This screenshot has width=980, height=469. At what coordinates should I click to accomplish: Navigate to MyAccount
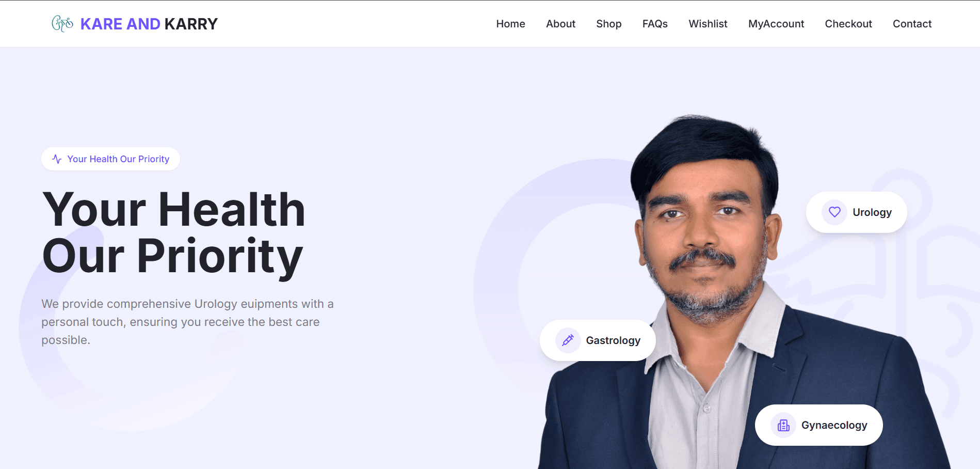(776, 24)
